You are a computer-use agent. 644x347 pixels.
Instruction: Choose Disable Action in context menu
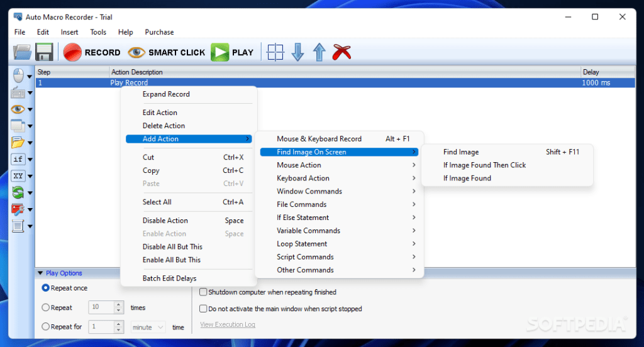point(189,221)
